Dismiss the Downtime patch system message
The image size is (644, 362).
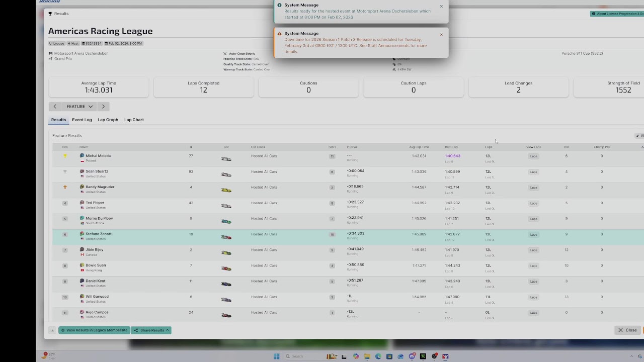(441, 35)
